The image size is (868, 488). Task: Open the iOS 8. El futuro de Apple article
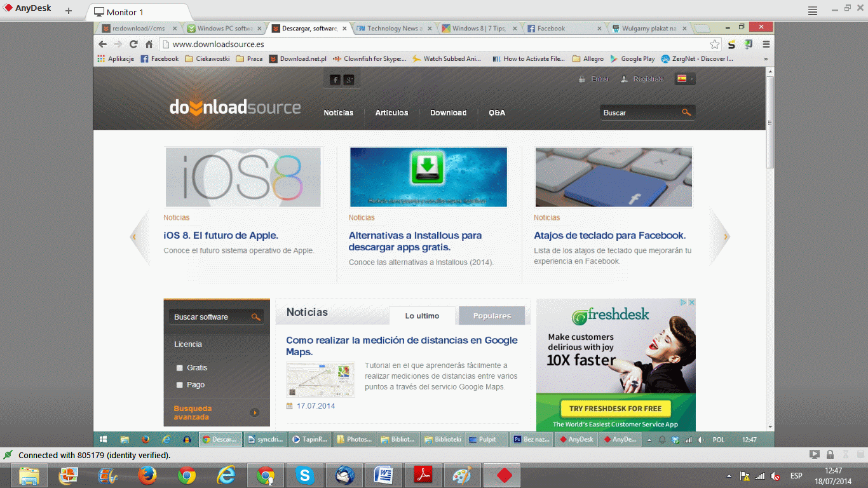(221, 235)
